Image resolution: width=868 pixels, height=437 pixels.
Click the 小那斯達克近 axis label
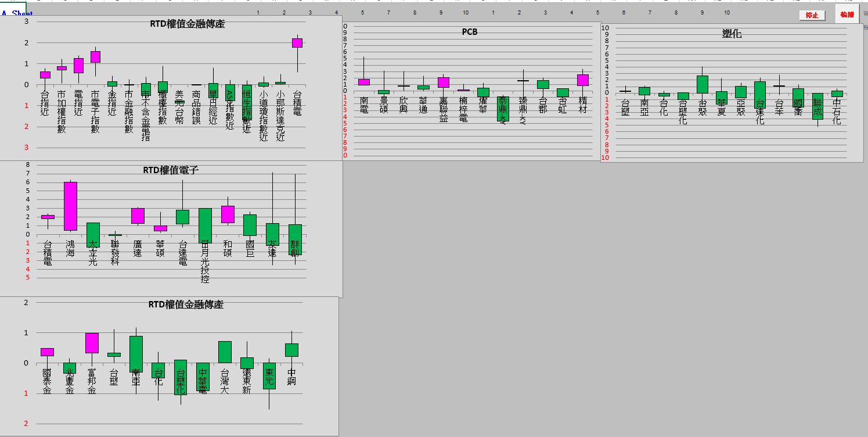(280, 116)
